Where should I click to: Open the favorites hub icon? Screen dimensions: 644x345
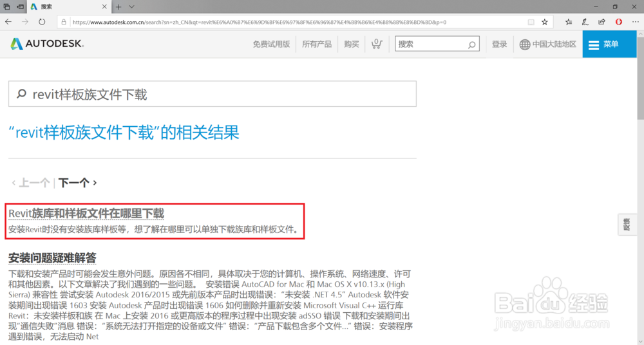[x=569, y=22]
